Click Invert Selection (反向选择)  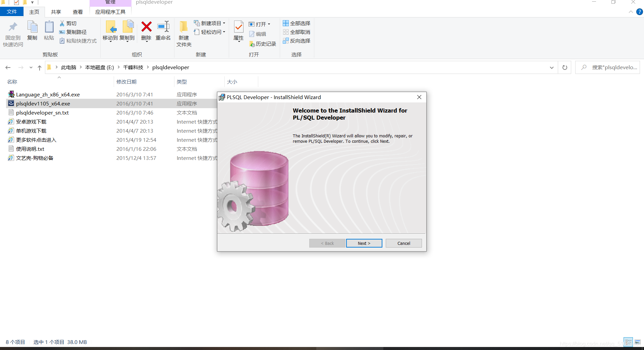[x=297, y=41]
